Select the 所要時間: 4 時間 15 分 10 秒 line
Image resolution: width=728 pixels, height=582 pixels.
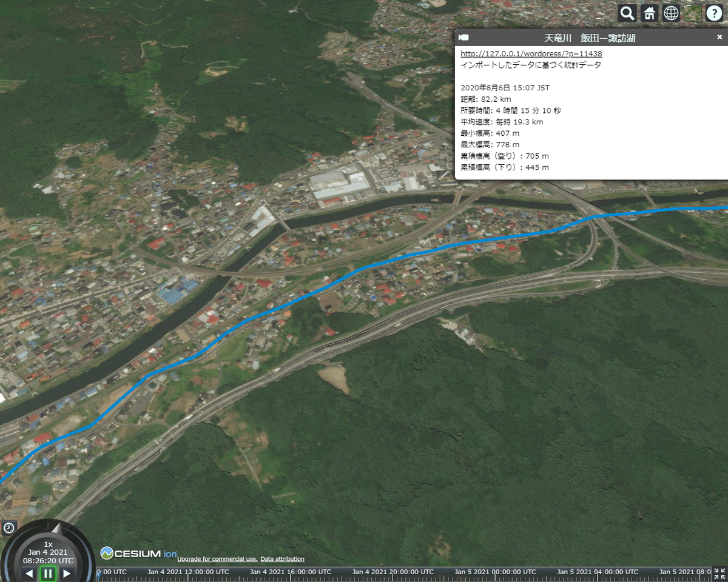[x=511, y=110]
